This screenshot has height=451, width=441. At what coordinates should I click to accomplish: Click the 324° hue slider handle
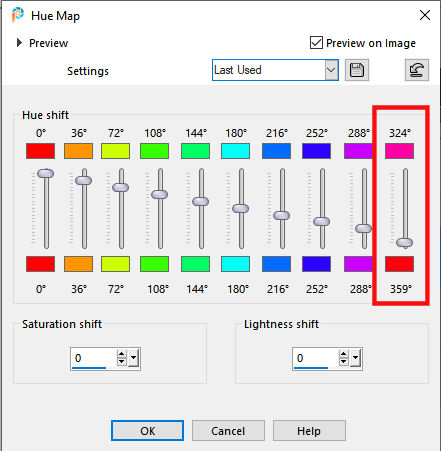click(404, 242)
